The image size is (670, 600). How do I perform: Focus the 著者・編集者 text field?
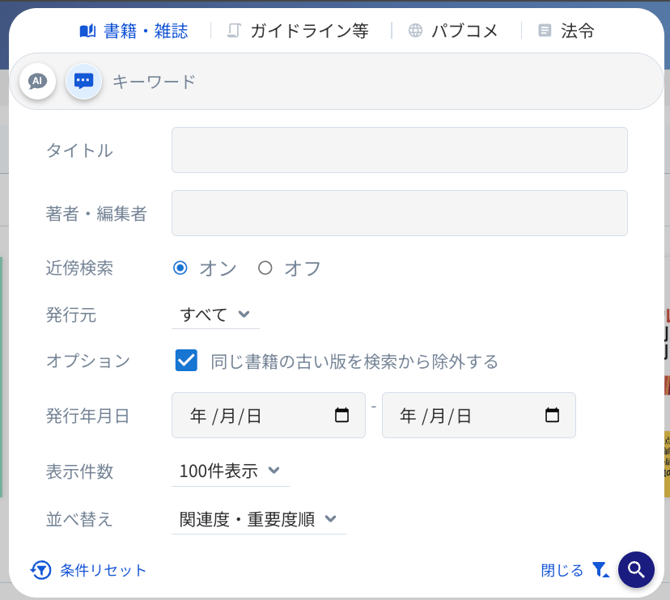coord(399,213)
